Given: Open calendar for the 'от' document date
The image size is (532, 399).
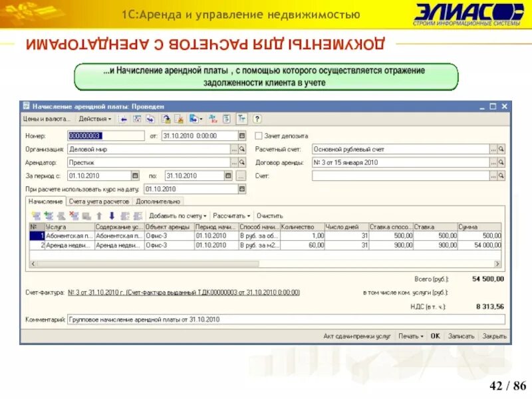Looking at the screenshot, I should [x=242, y=136].
